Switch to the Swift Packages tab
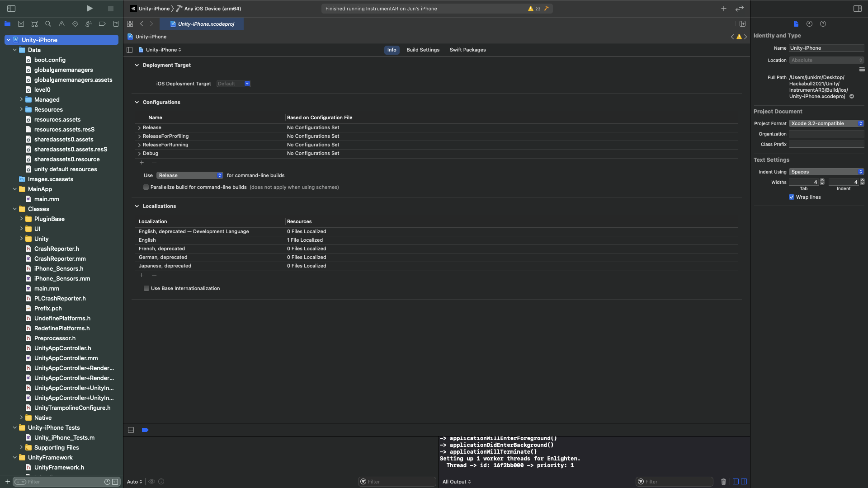Image resolution: width=868 pixels, height=488 pixels. tap(467, 50)
